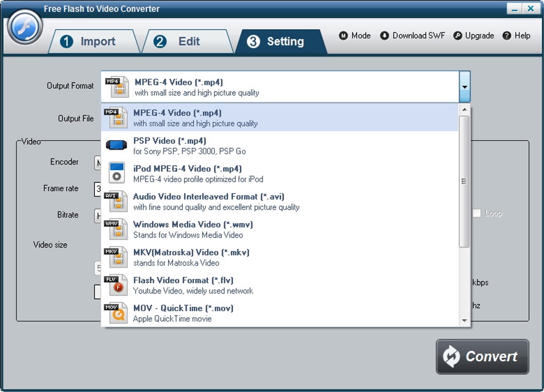Click the Convert button's circular arrows icon
Viewport: 544px width, 392px height.
[x=451, y=356]
